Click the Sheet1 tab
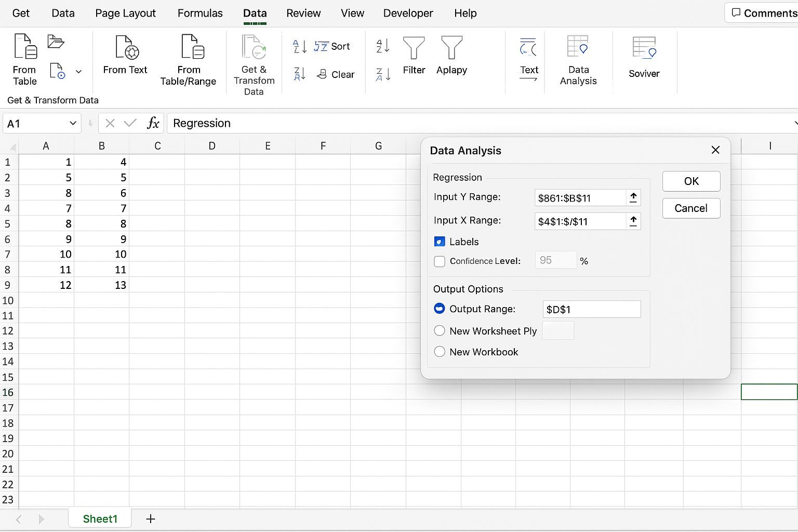Image resolution: width=798 pixels, height=532 pixels. point(100,518)
